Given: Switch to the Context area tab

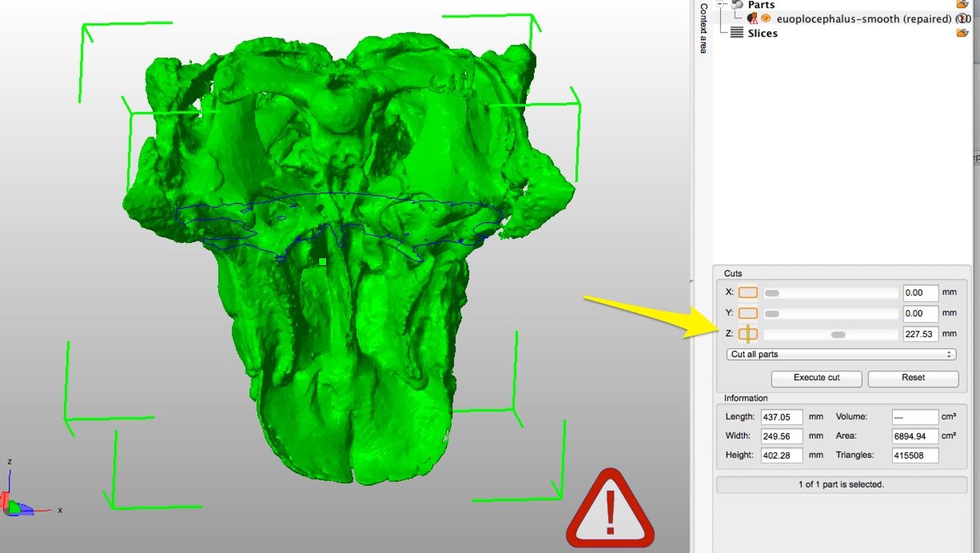Looking at the screenshot, I should (701, 28).
